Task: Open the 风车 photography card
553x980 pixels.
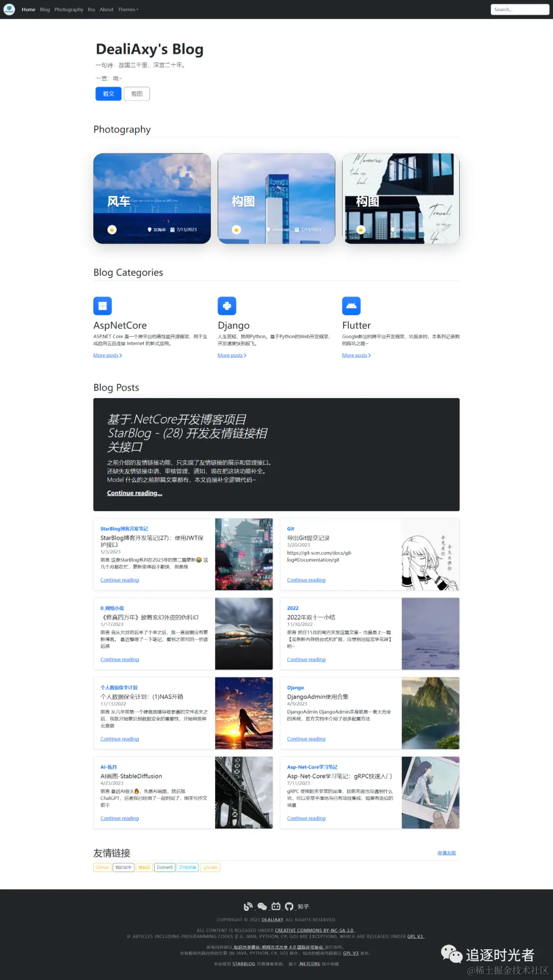Action: coord(152,199)
